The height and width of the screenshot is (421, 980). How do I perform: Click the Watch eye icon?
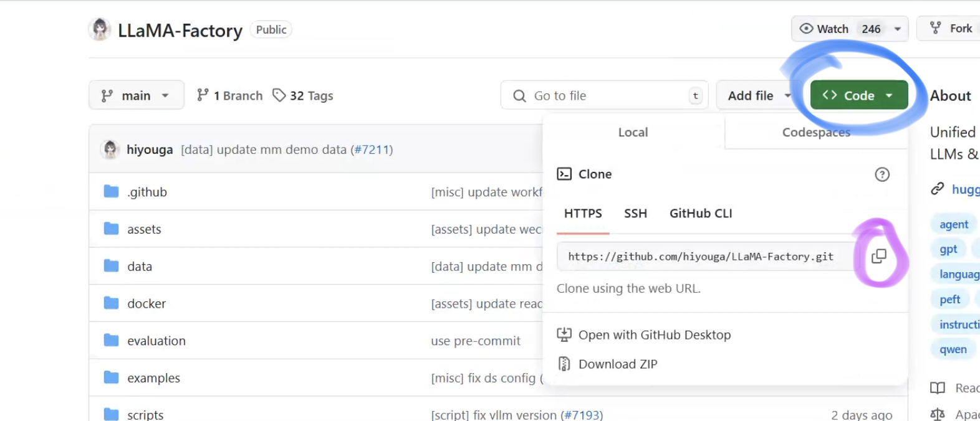(806, 29)
